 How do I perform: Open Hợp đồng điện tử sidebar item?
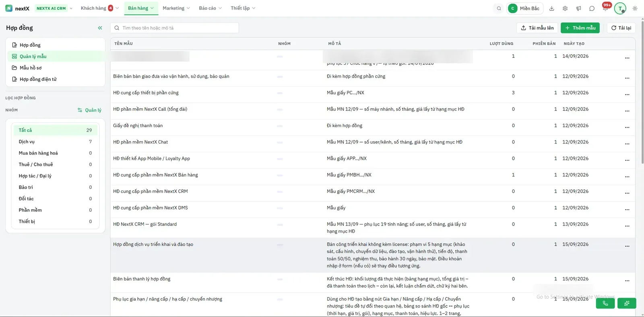point(56,79)
